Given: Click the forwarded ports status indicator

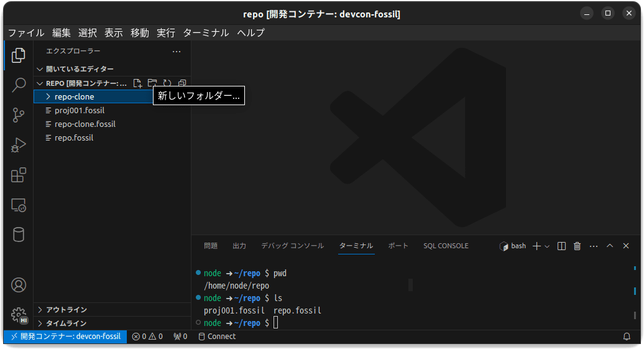Looking at the screenshot, I should point(180,337).
